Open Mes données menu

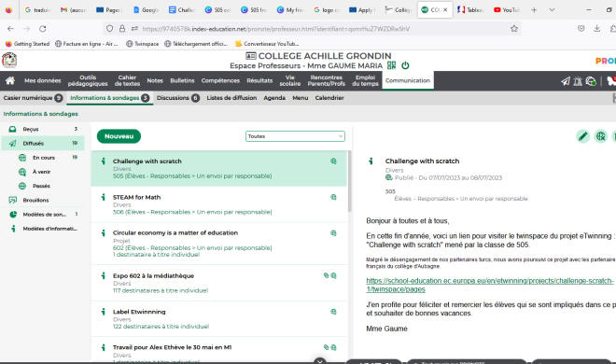(x=42, y=80)
